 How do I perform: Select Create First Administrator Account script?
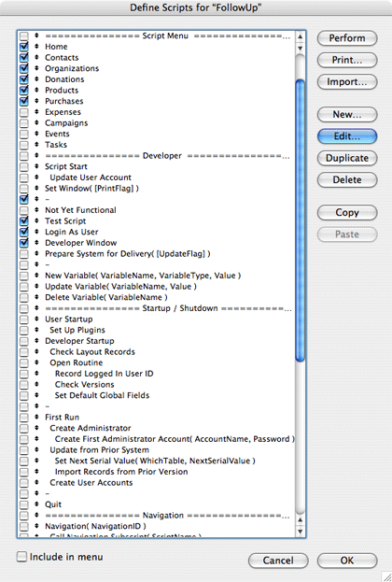[156, 439]
